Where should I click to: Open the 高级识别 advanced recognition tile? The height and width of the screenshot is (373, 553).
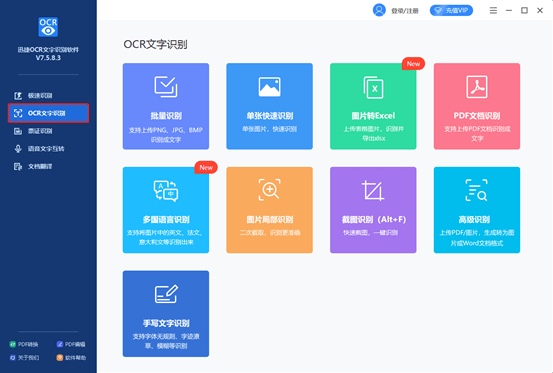[477, 210]
